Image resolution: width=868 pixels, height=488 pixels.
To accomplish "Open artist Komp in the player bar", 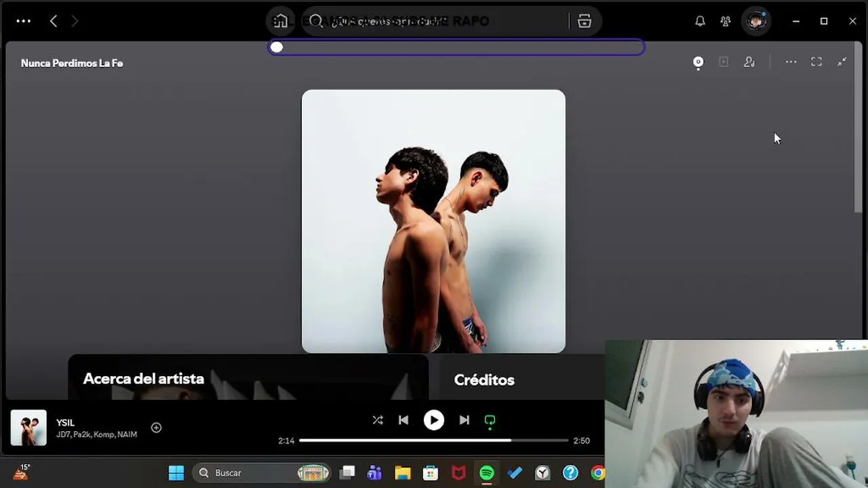I will (104, 434).
